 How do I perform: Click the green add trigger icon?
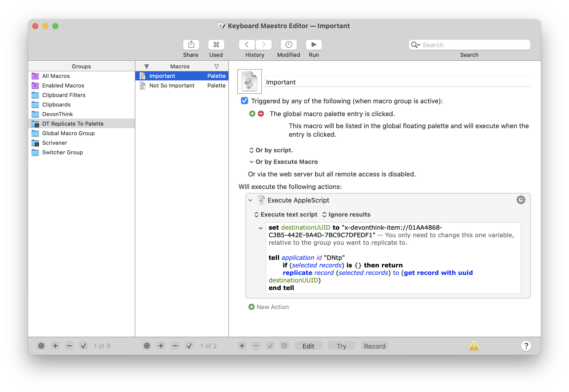pyautogui.click(x=252, y=114)
